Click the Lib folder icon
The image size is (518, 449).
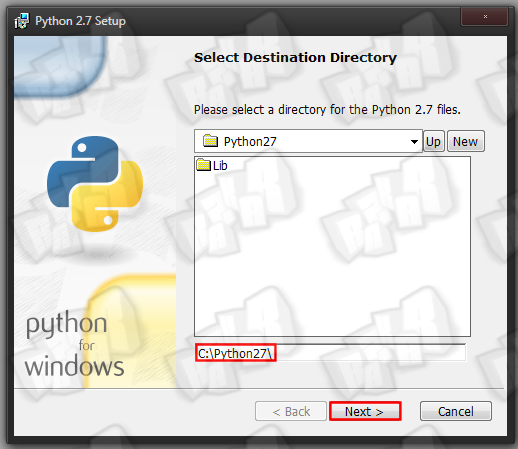click(203, 165)
